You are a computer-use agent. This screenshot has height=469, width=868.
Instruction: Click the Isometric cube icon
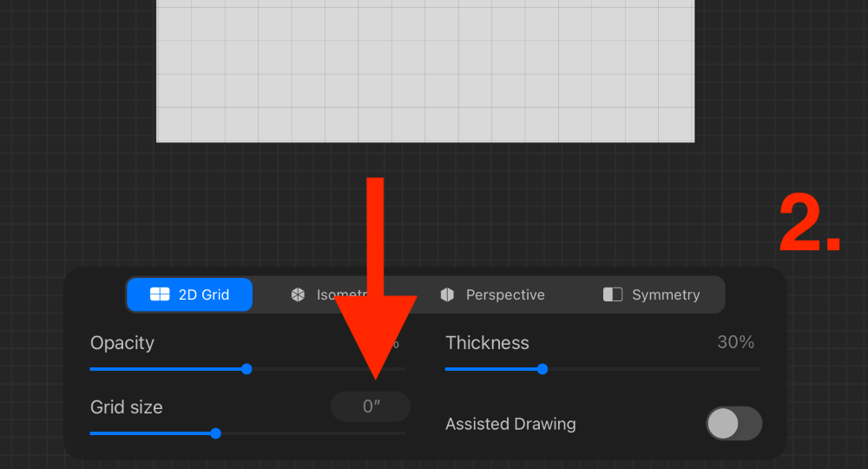pyautogui.click(x=298, y=294)
